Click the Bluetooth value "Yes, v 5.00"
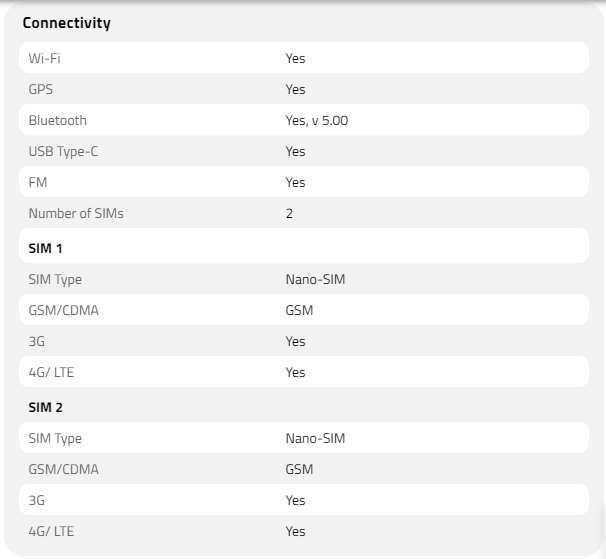This screenshot has height=559, width=606. (x=316, y=120)
